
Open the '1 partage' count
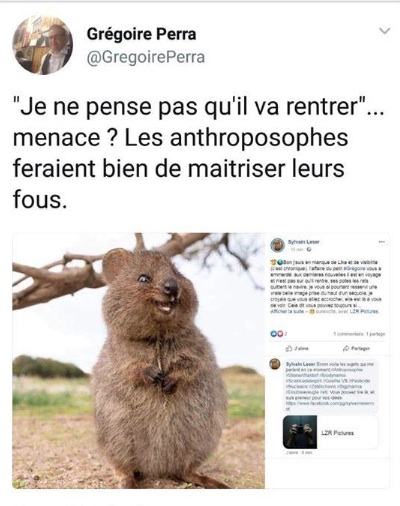(x=376, y=334)
